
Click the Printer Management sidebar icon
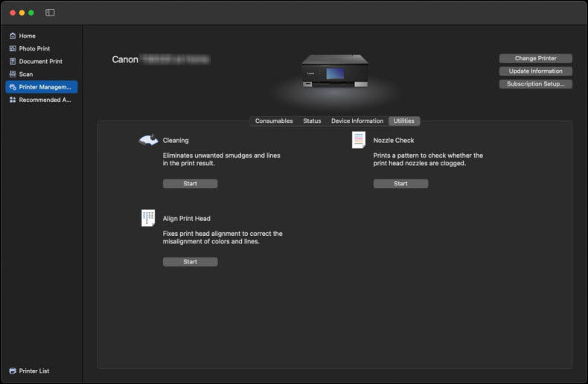click(13, 86)
